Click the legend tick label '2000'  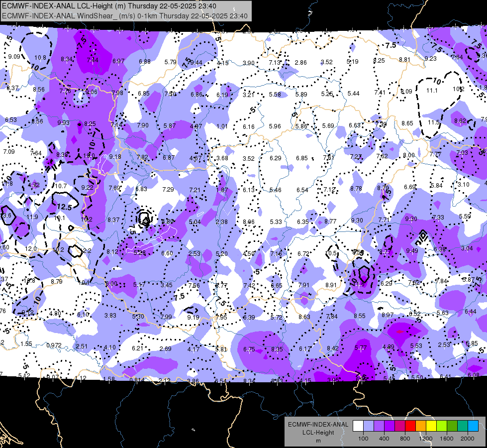pos(468,439)
